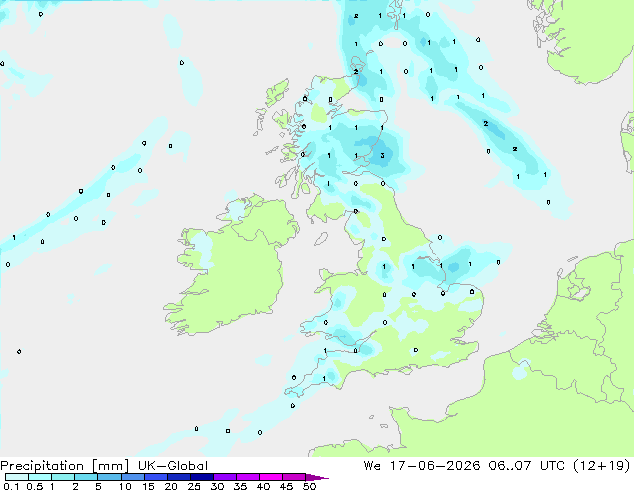Click the 10–15 mm legend color swatch
This screenshot has height=490, width=634.
[133, 477]
